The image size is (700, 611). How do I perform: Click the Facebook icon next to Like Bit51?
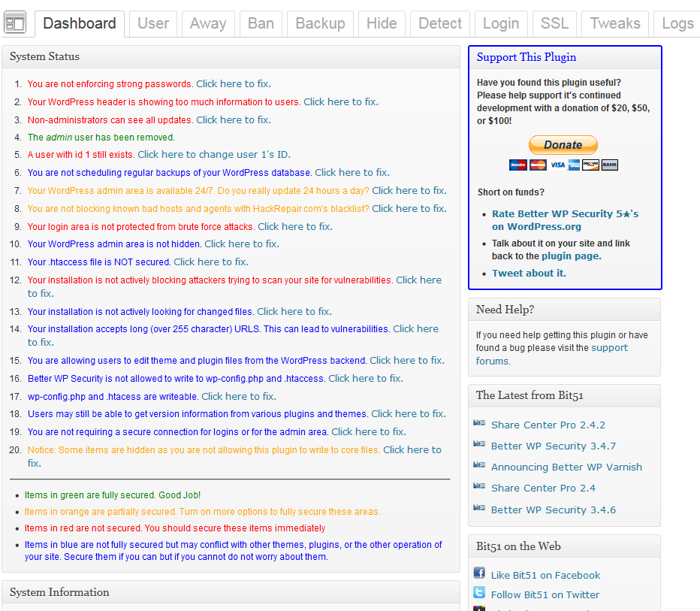point(479,573)
